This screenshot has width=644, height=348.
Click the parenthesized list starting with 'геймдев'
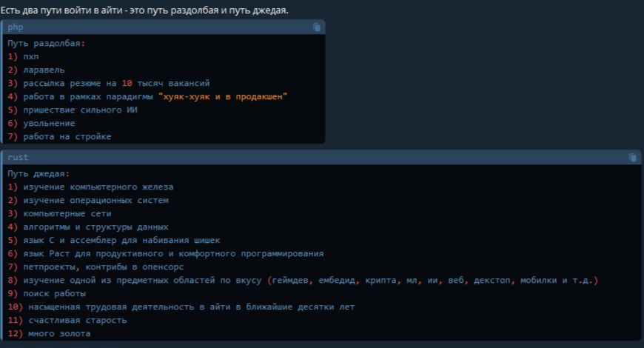pos(433,280)
